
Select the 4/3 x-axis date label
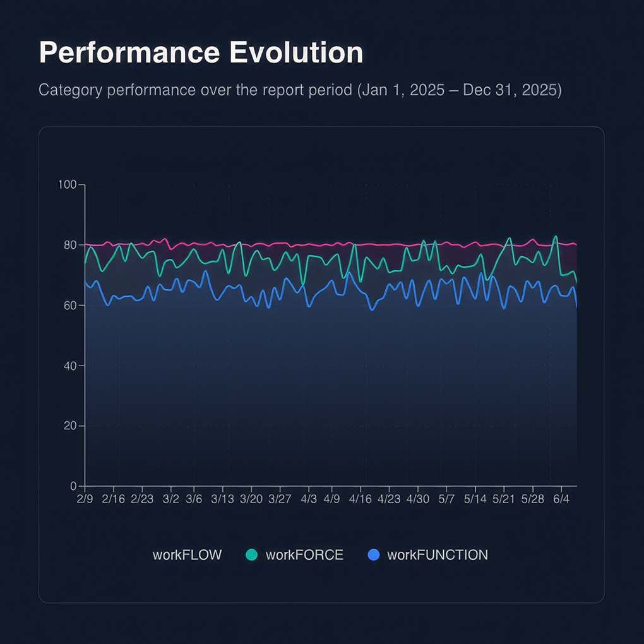click(x=309, y=499)
